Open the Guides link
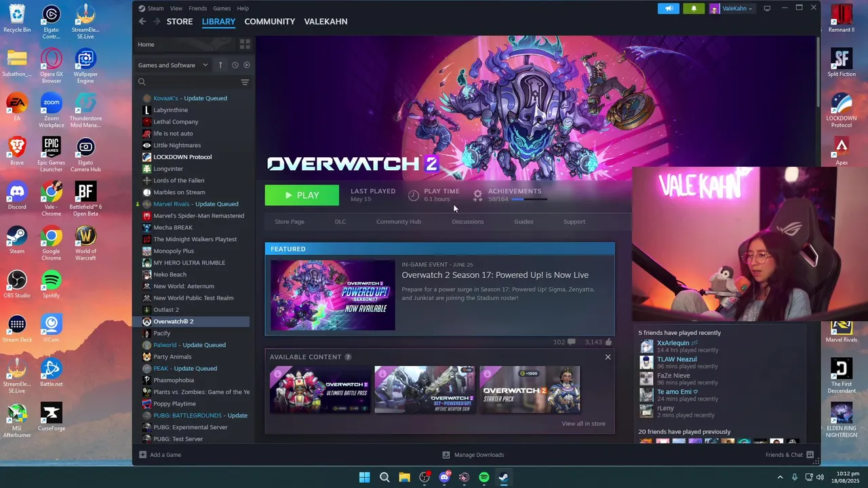Screen dimensions: 868x488 point(524,222)
